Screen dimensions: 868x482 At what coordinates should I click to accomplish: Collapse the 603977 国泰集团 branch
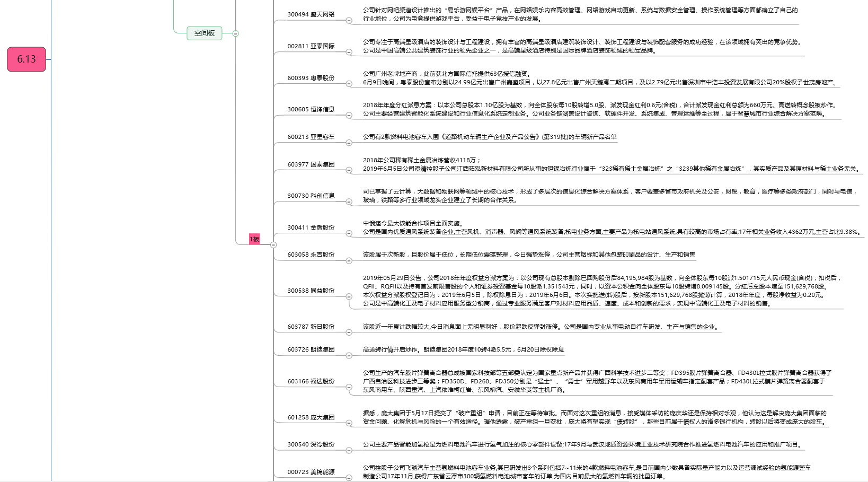[x=349, y=170]
